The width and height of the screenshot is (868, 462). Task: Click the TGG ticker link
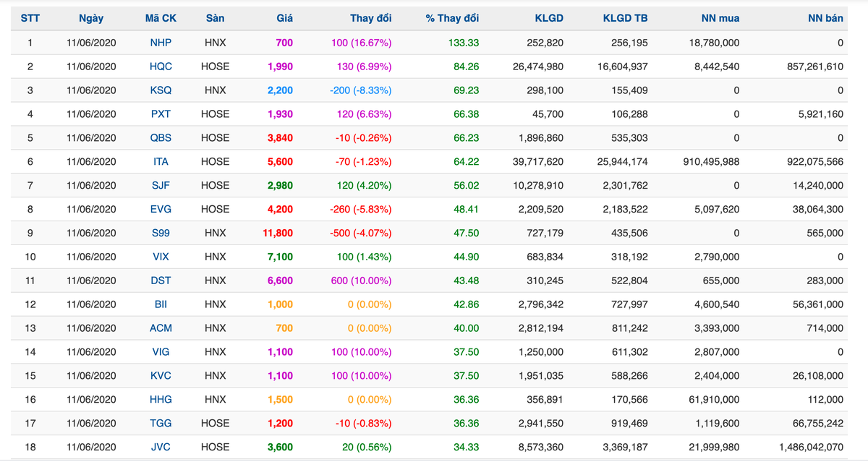click(161, 423)
